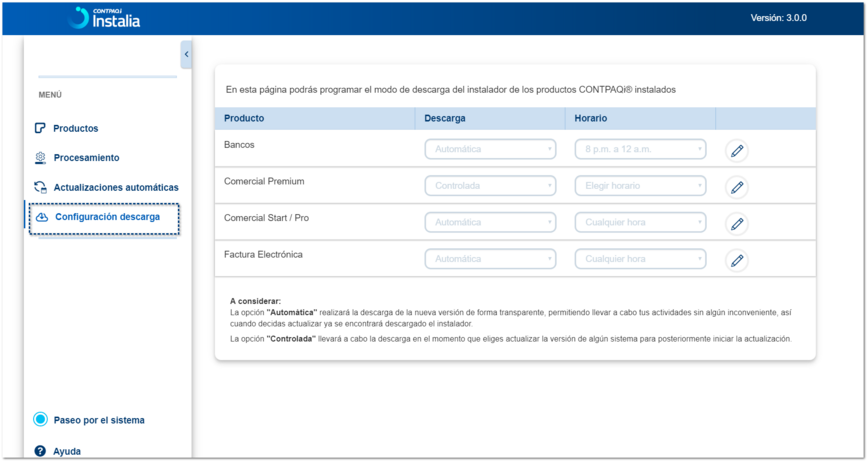Image resolution: width=868 pixels, height=462 pixels.
Task: Open Actualizaciones automáticas menu item
Action: pyautogui.click(x=116, y=188)
